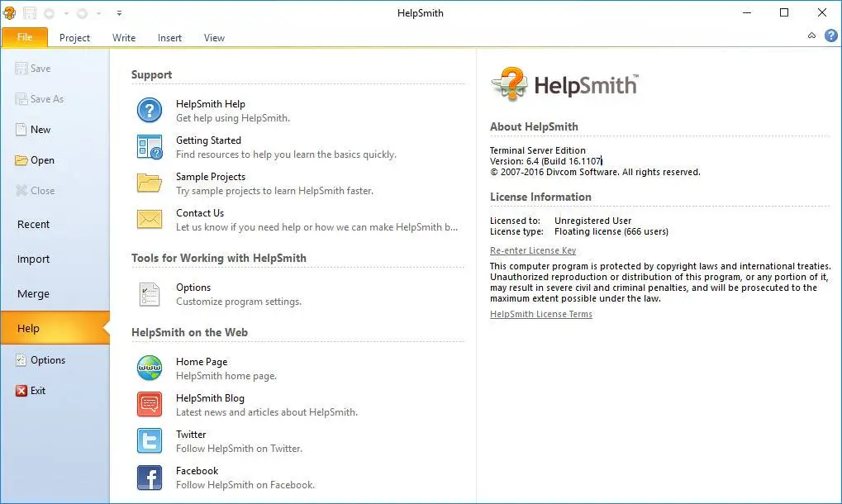Click 'Customize program settings.' text
This screenshot has height=504, width=842.
coord(239,302)
